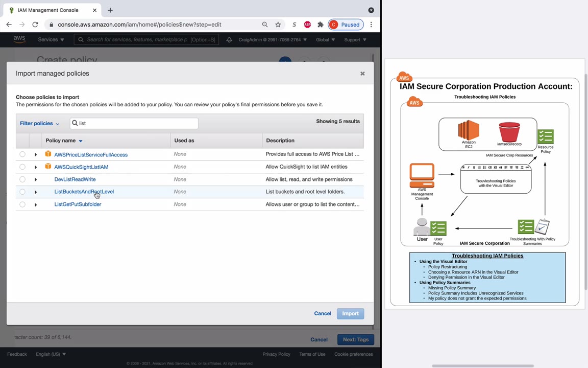Expand the AWSPriceListServiceFullAccess row details
Viewport: 588px width, 368px height.
[36, 155]
